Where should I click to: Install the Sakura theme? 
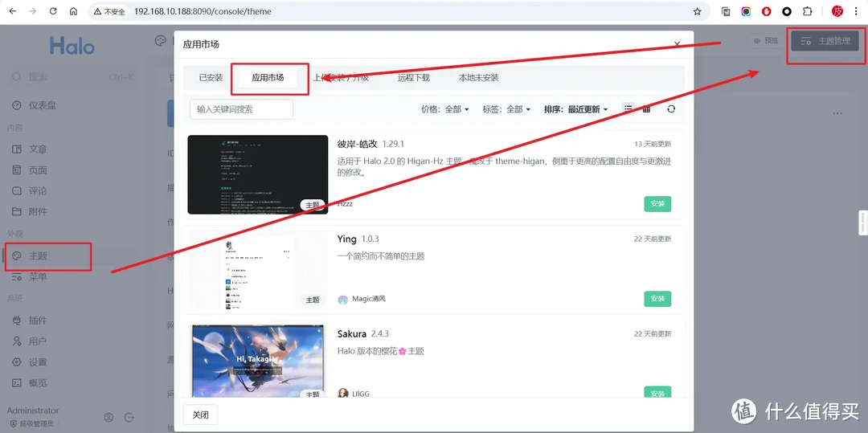point(657,393)
